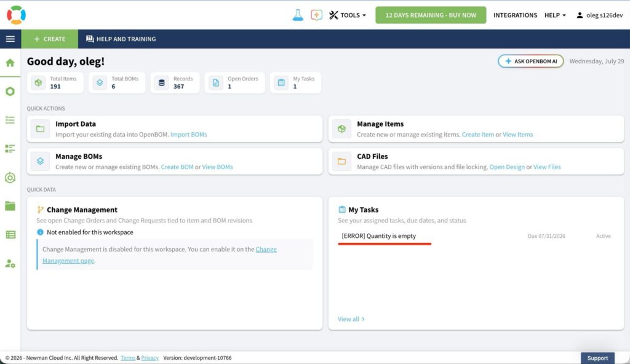Click the Manage BOMs layers icon

pos(40,161)
